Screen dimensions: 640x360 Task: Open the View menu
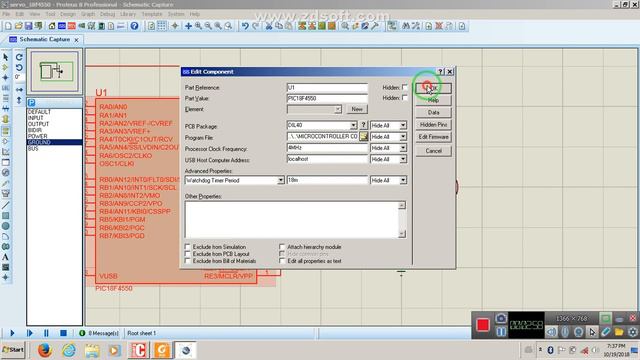(35, 14)
